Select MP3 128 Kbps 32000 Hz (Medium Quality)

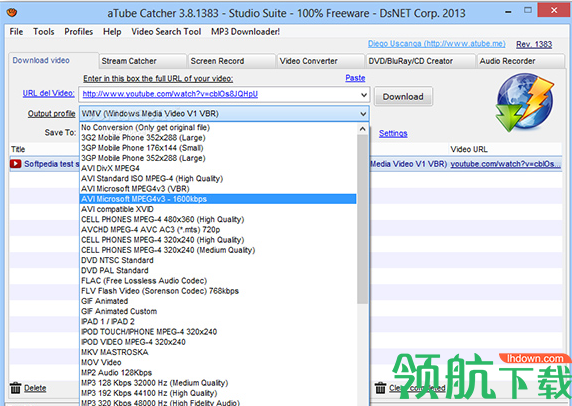tap(218, 383)
